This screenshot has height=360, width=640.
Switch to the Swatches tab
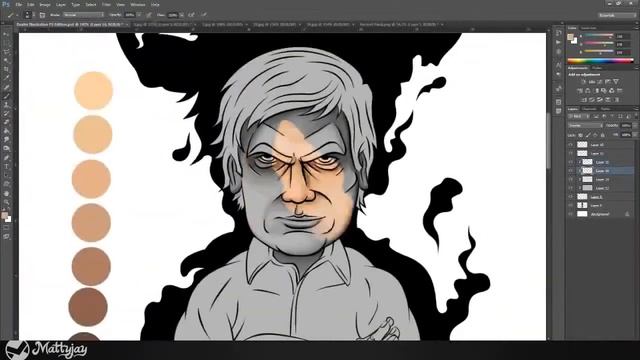(589, 28)
